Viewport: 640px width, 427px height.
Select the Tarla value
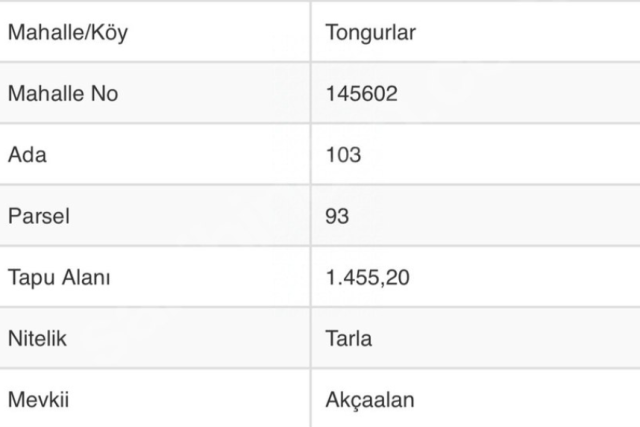tap(348, 338)
